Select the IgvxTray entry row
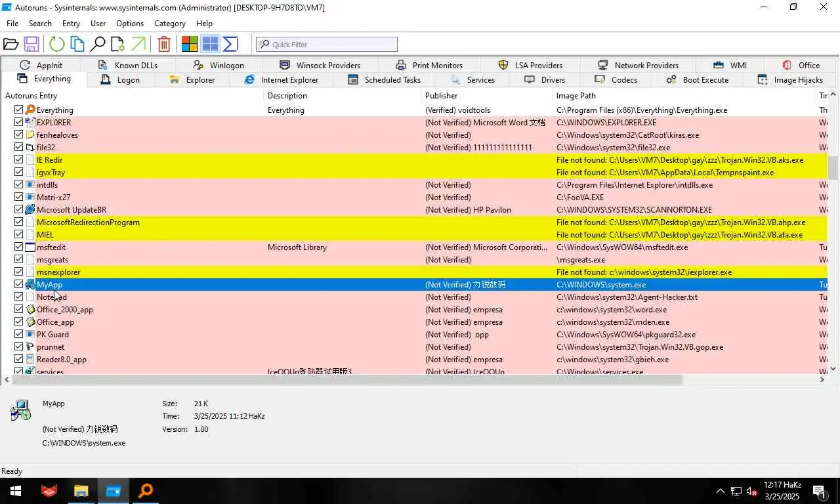The width and height of the screenshot is (840, 504). click(x=414, y=173)
